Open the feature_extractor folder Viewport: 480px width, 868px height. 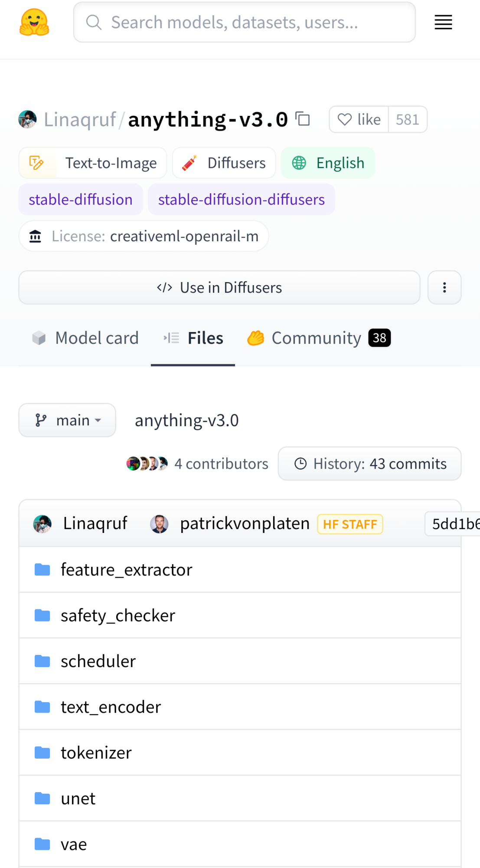point(126,569)
